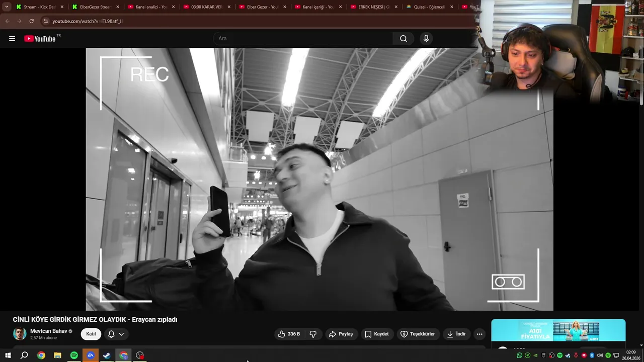Click the youtube.com URL in address bar
Screen dimensions: 644x362
(88, 21)
